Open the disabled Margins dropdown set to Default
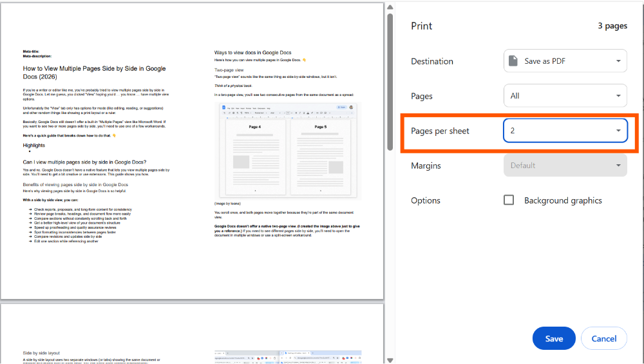The width and height of the screenshot is (644, 364). click(x=565, y=165)
